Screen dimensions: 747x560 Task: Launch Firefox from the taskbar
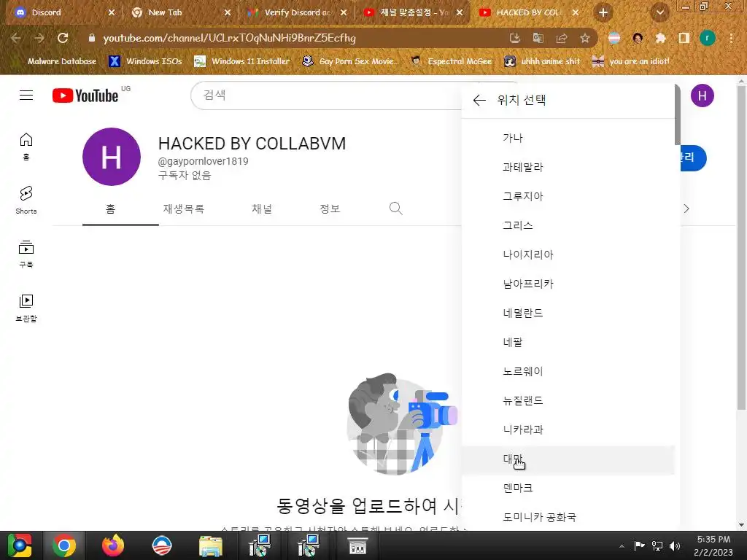[113, 545]
